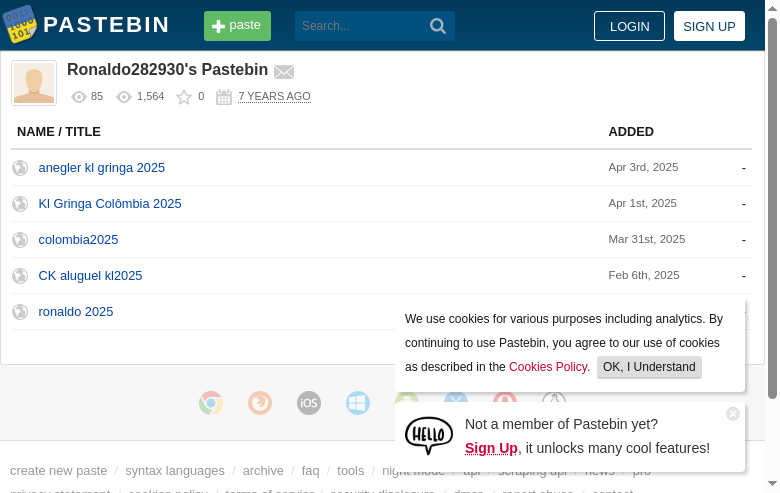Open the LOGIN page
The width and height of the screenshot is (780, 493).
coord(629,26)
